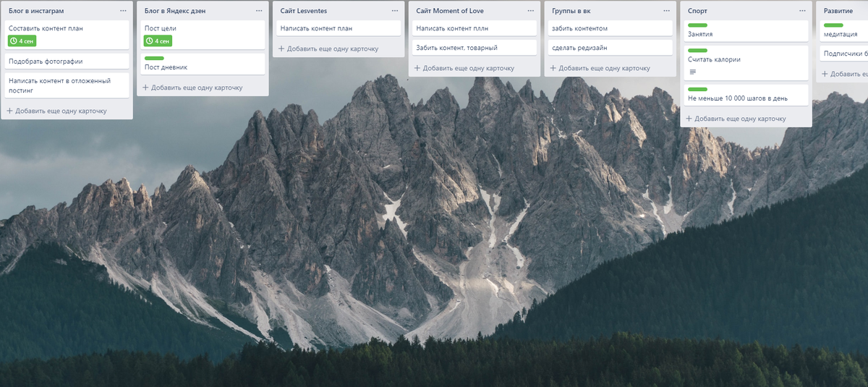The image size is (868, 387).
Task: Open card Пост цели
Action: (x=203, y=34)
